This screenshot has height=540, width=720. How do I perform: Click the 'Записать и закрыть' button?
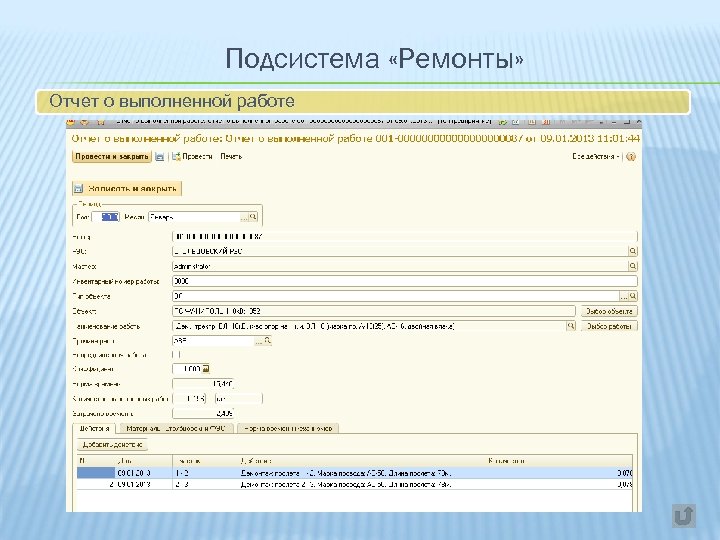(127, 188)
